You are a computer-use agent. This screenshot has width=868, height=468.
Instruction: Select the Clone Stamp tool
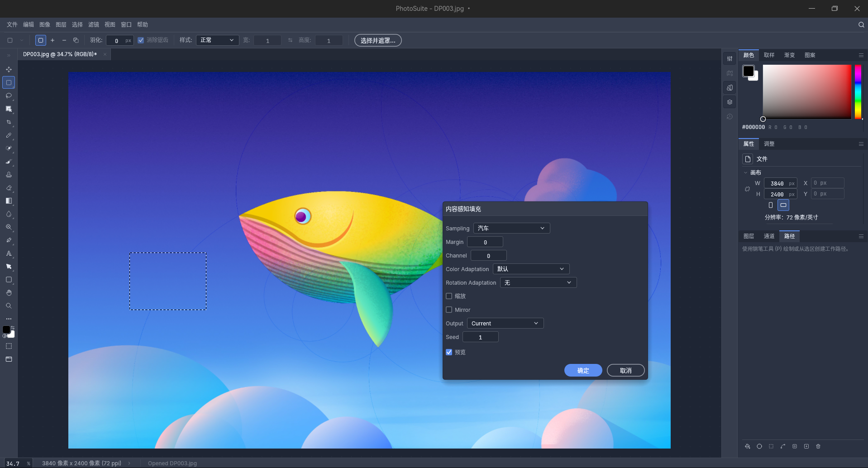tap(9, 175)
